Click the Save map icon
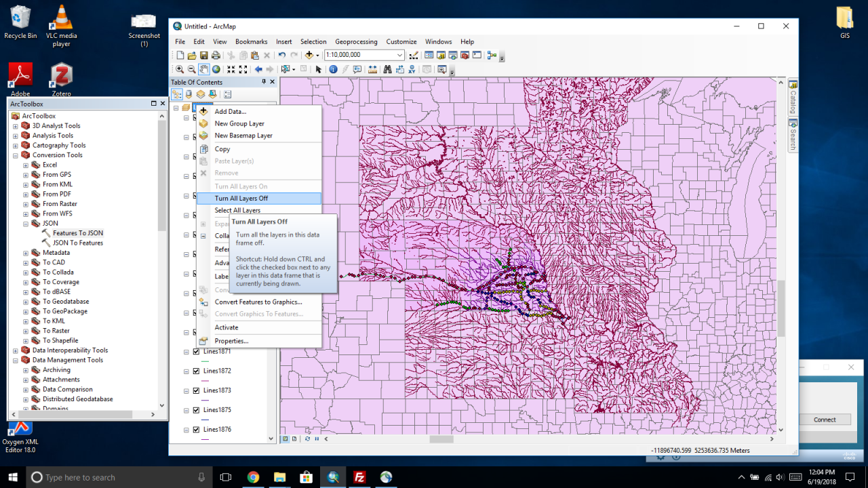This screenshot has height=488, width=868. pyautogui.click(x=203, y=56)
